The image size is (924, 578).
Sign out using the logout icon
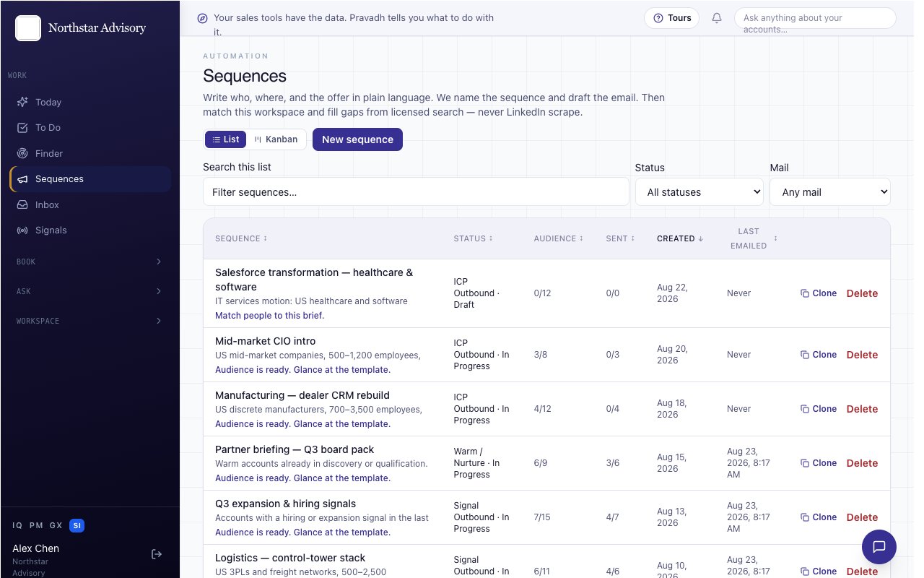point(157,554)
